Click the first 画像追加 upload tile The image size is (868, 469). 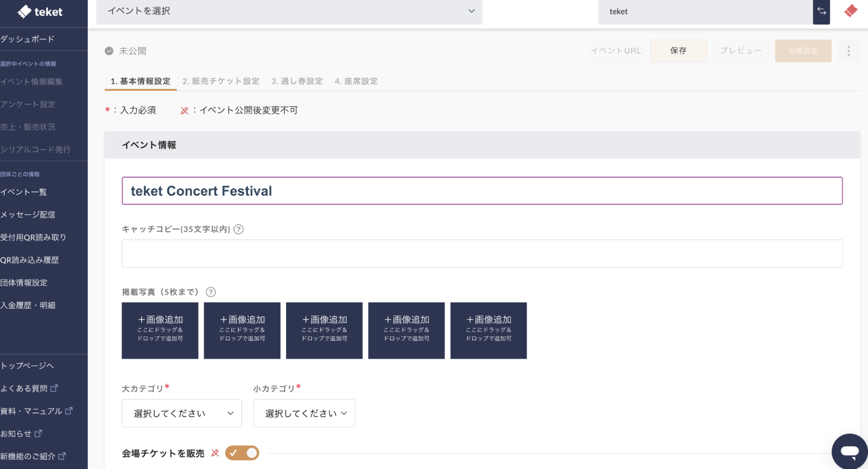(160, 331)
